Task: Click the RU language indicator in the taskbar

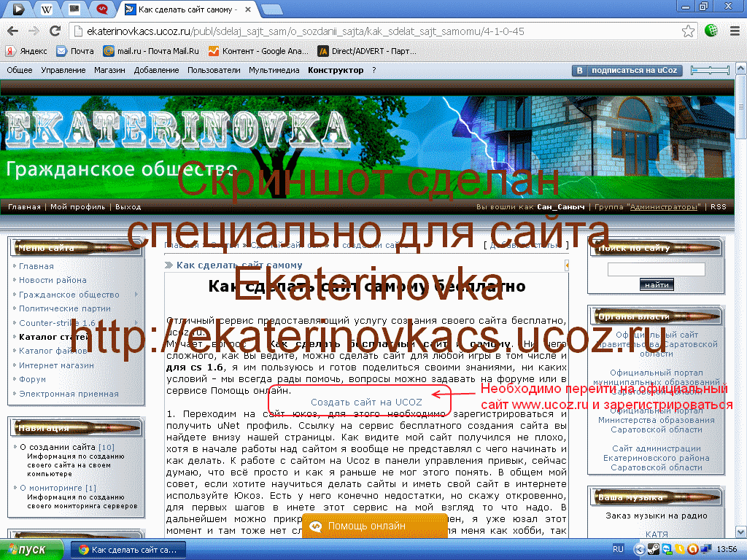Action: pyautogui.click(x=618, y=549)
